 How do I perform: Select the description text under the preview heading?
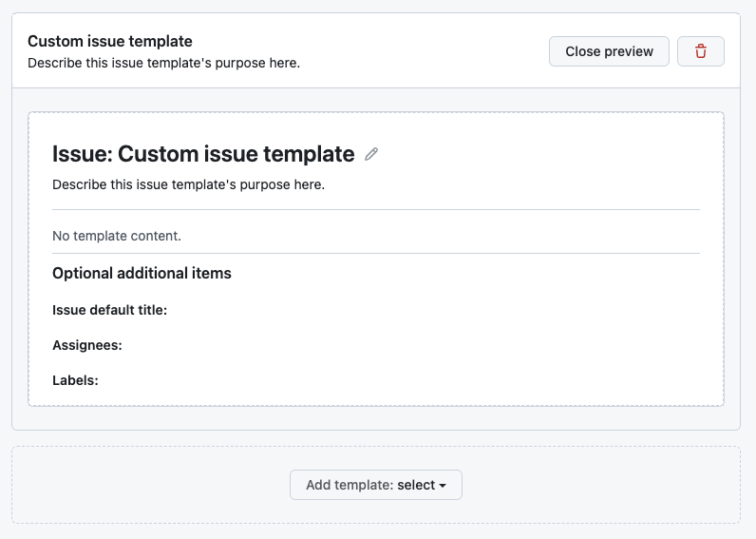[188, 184]
